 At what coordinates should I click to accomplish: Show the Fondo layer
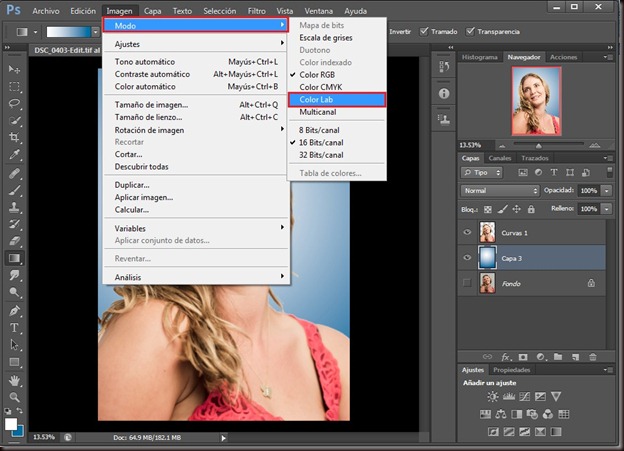tap(467, 283)
